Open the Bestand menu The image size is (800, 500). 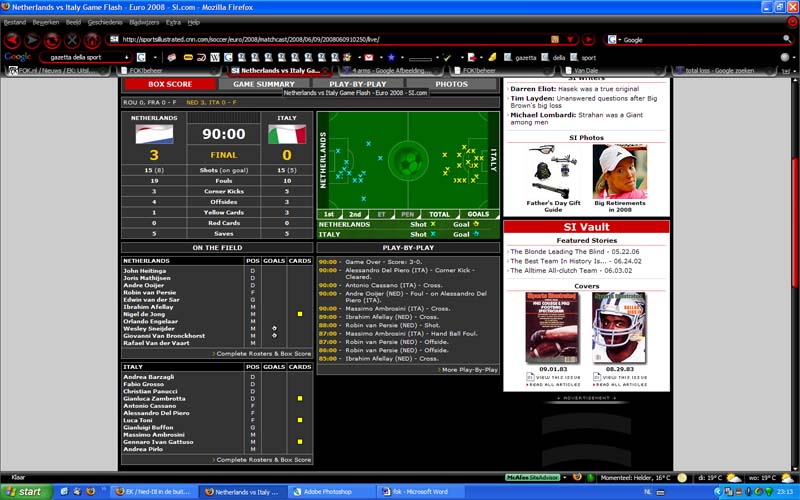(15, 22)
